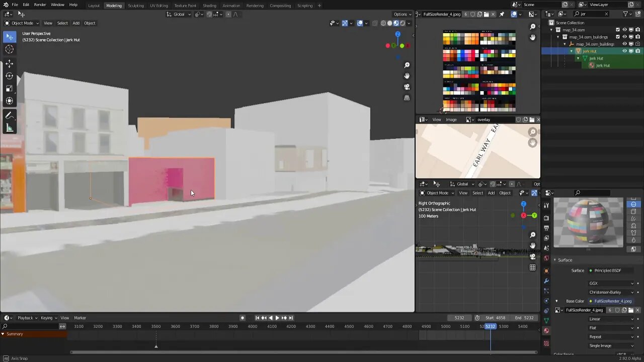Play animation in timeline
This screenshot has height=362, width=644.
pos(277,318)
